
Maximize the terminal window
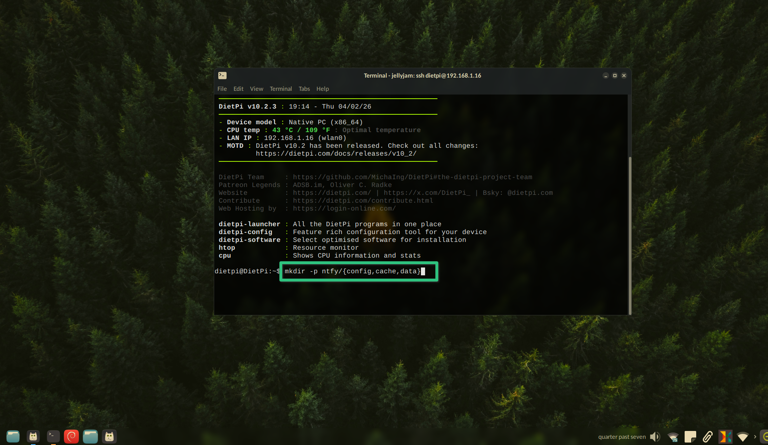coord(614,75)
